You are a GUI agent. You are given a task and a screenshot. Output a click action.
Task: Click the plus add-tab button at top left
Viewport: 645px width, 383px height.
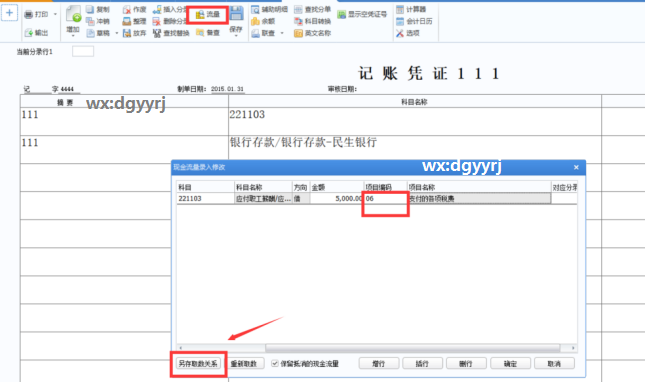coord(9,13)
